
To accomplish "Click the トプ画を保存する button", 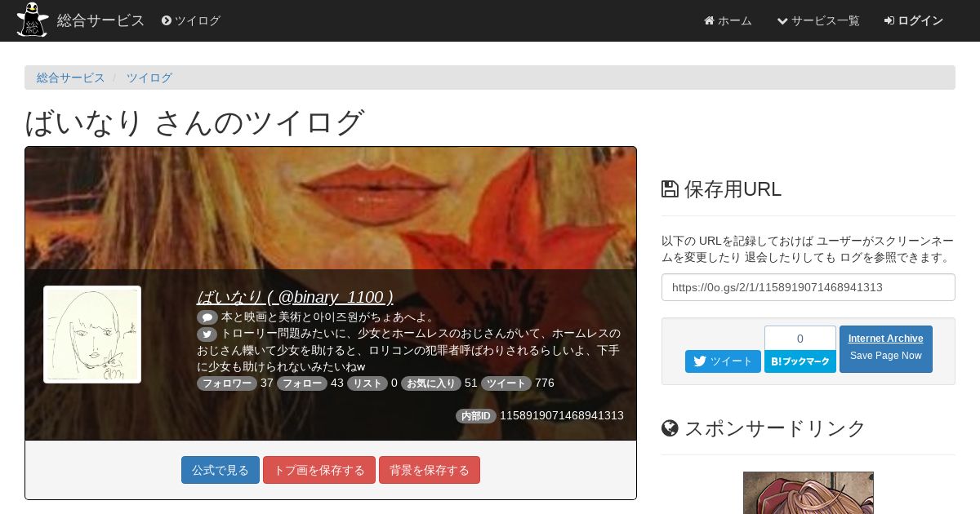I will pyautogui.click(x=319, y=470).
